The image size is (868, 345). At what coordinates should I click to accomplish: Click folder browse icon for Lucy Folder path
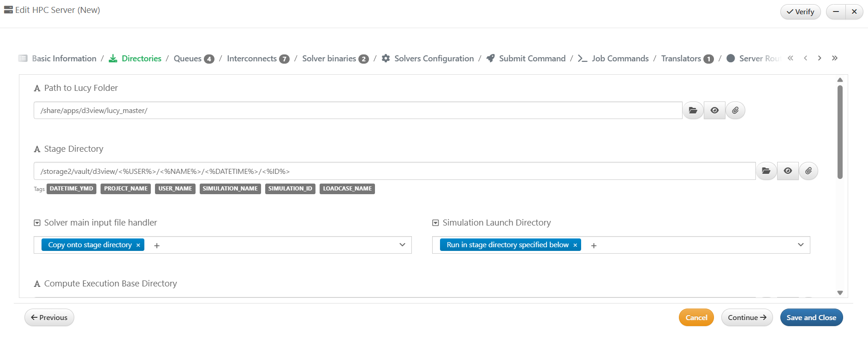point(693,110)
